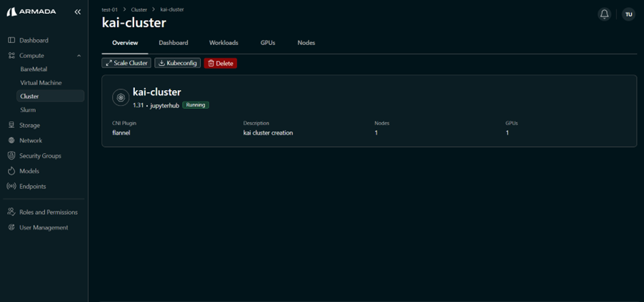Click the GPUs label in card
644x302 pixels.
coord(512,123)
